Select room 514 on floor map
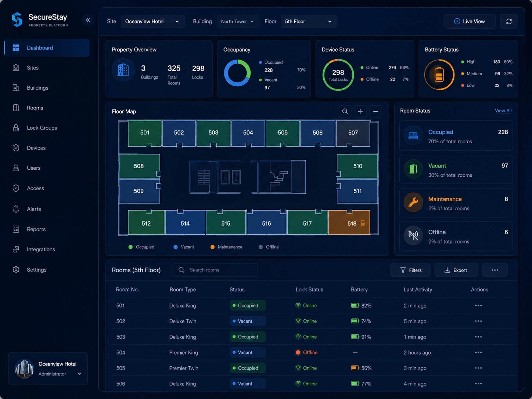532x399 pixels. click(x=185, y=223)
